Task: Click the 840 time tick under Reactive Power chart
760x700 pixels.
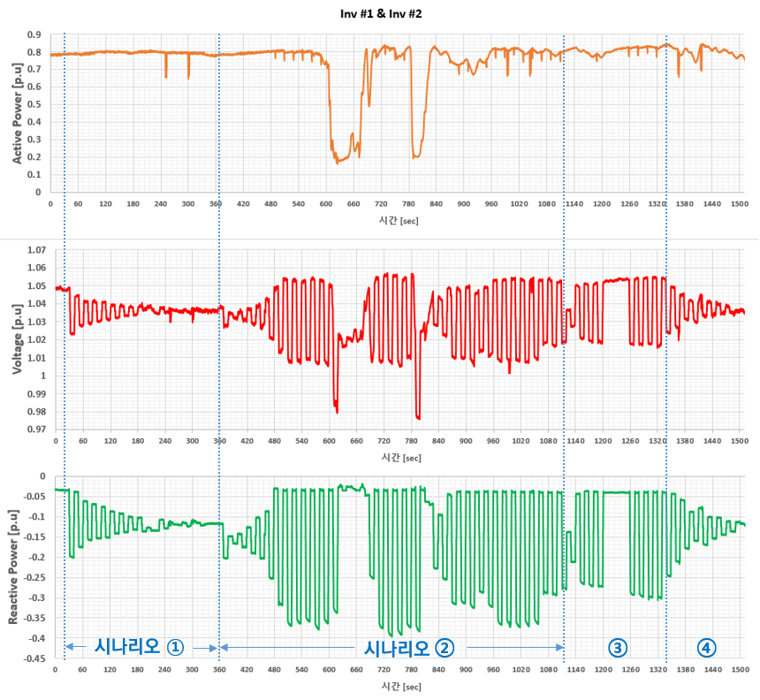Action: click(438, 669)
